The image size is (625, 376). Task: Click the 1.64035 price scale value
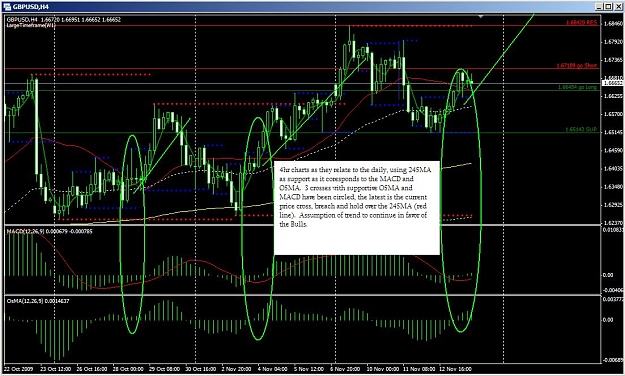coord(613,169)
